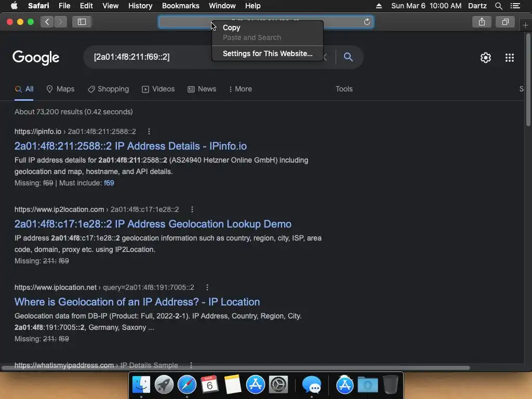Toggle the Safari sidebar button
532x399 pixels.
coord(82,22)
